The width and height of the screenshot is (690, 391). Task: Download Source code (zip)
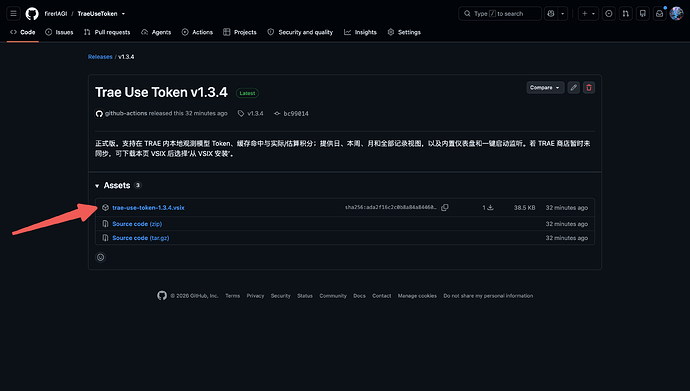(137, 224)
